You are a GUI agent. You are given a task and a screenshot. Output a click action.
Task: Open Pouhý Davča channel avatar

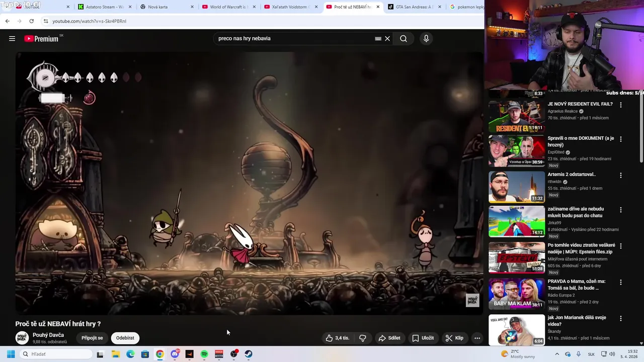[x=22, y=338]
